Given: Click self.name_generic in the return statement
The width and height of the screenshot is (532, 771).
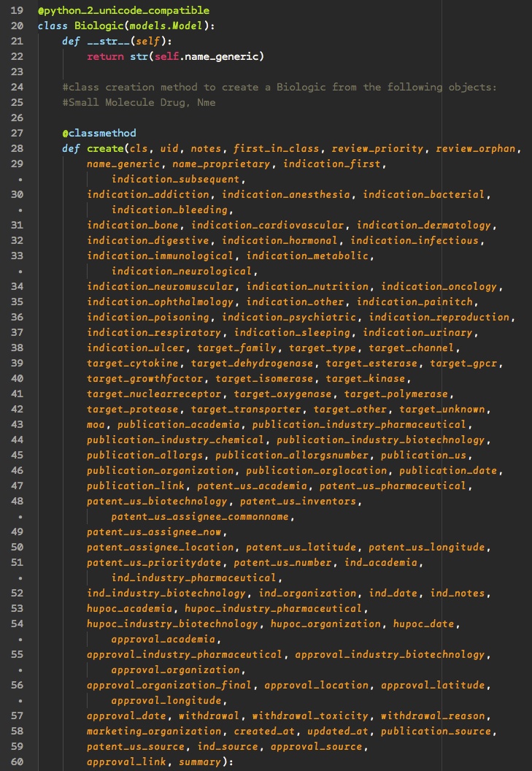Looking at the screenshot, I should tap(207, 56).
